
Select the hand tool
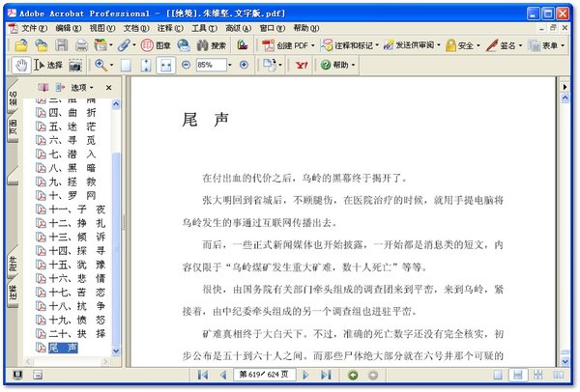pyautogui.click(x=21, y=66)
